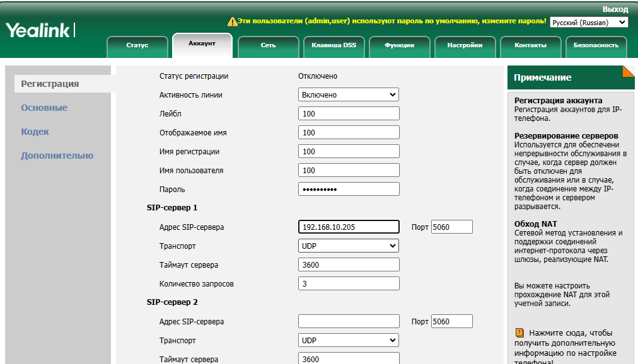638x364 pixels.
Task: Click the SIP-сервер 1 address field 192.168.10.205
Action: 349,227
